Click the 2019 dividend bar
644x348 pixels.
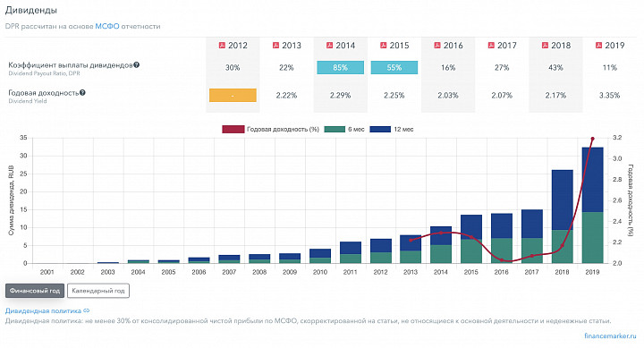[593, 205]
